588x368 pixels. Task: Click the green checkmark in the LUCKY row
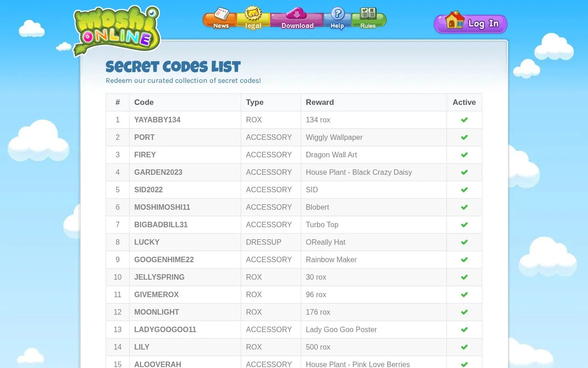[x=464, y=242]
